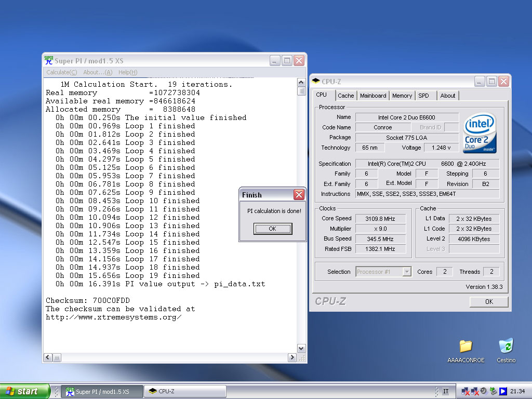532x399 pixels.
Task: Click the L1 Data value '2 x 32 KBytes'
Action: tap(474, 219)
